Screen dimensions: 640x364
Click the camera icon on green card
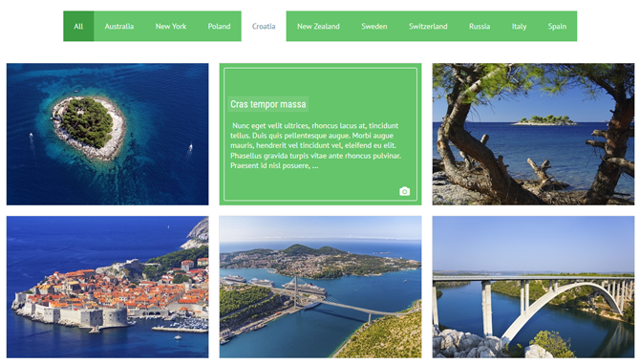point(404,191)
